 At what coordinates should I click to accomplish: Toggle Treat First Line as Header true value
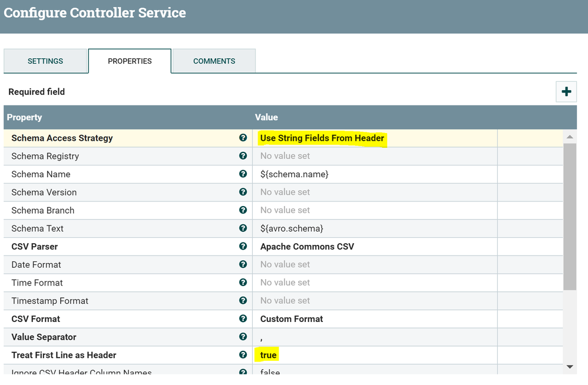point(268,355)
